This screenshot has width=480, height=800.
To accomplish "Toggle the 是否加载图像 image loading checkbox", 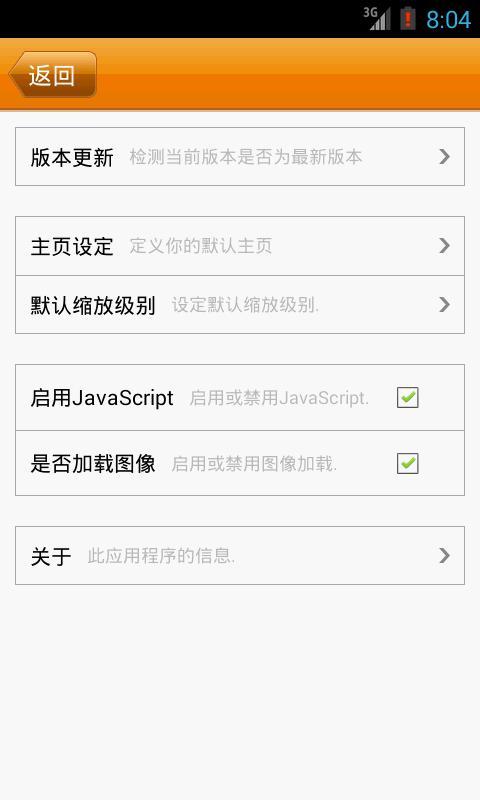I will coord(408,463).
